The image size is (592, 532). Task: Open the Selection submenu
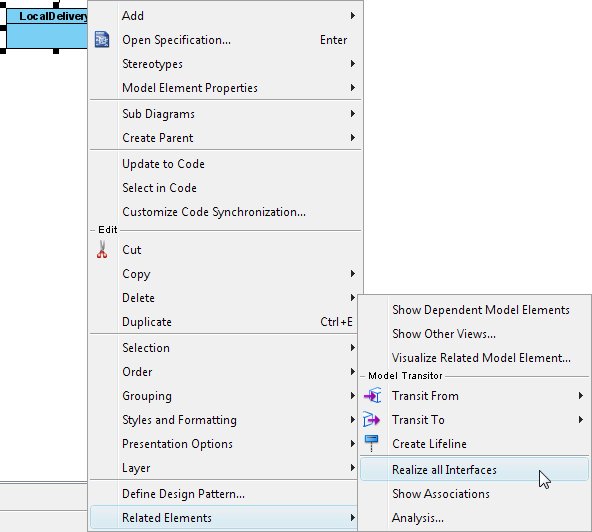pos(224,347)
